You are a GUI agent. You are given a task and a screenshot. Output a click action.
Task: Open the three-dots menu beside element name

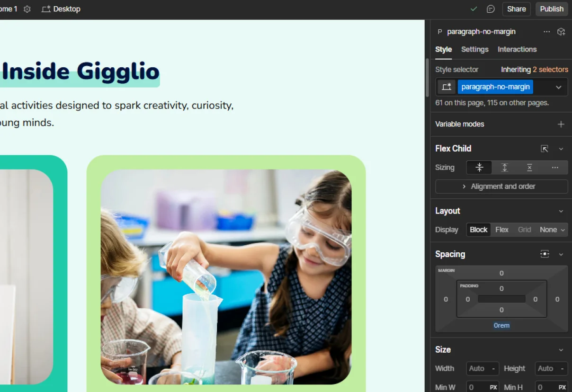pos(547,32)
